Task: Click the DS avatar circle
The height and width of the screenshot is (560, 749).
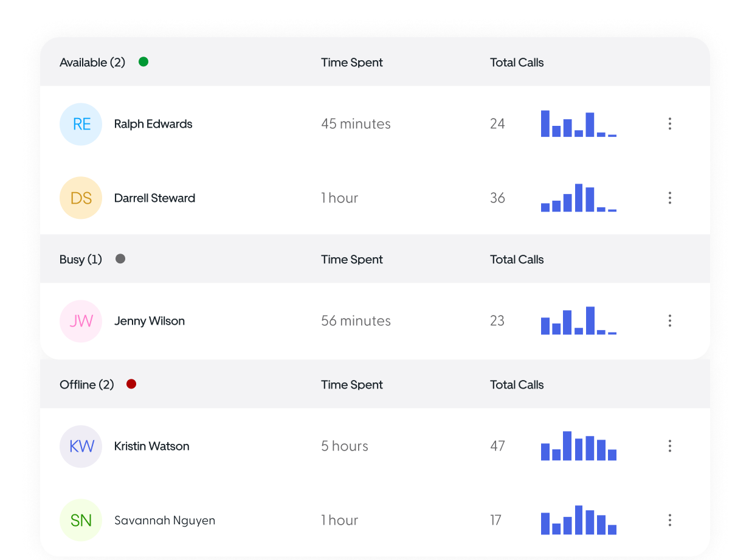Action: point(81,198)
